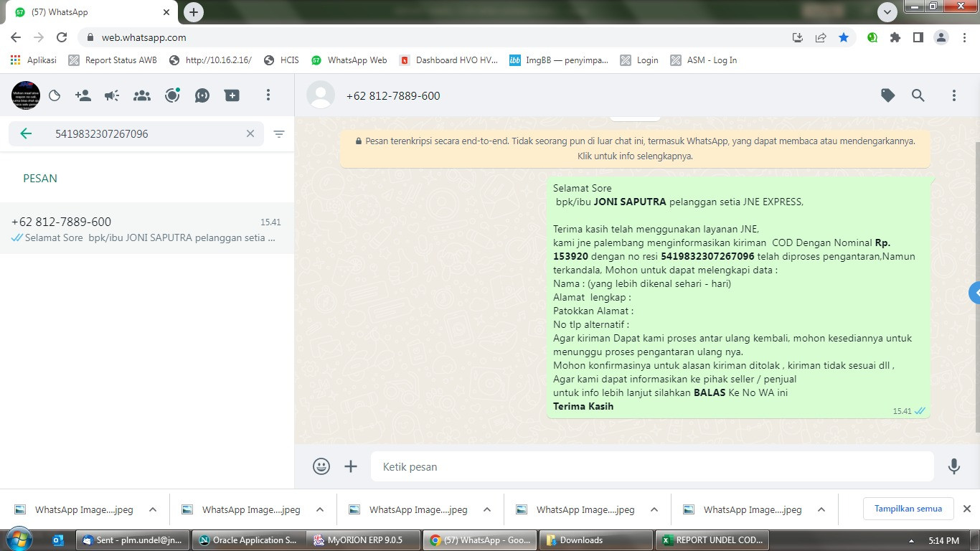Toggle the Chrome side panel

918,37
